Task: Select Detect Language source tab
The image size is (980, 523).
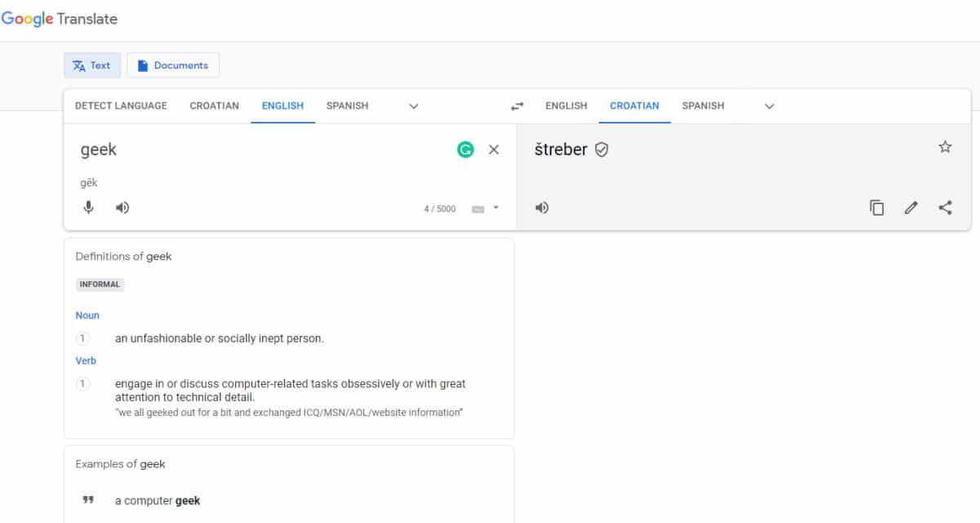Action: [x=121, y=105]
